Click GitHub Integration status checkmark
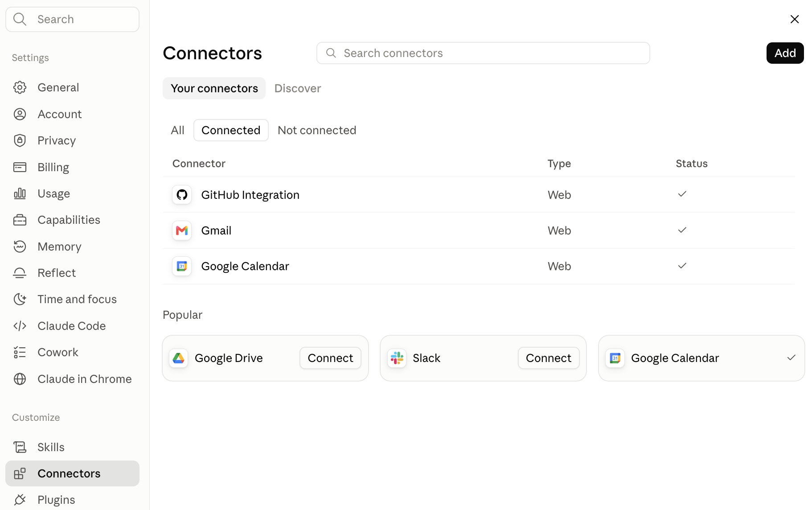This screenshot has height=510, width=812. tap(682, 194)
